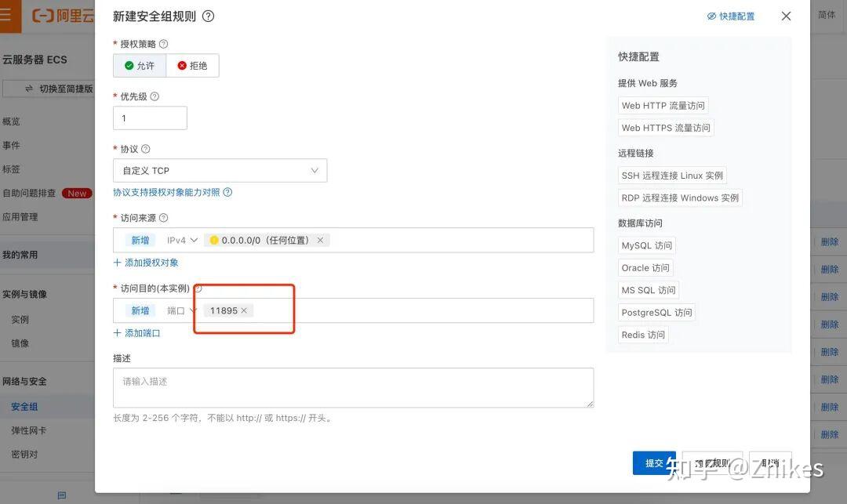847x504 pixels.
Task: Choose Web HTTP 流量访问 quick config
Action: pos(663,106)
